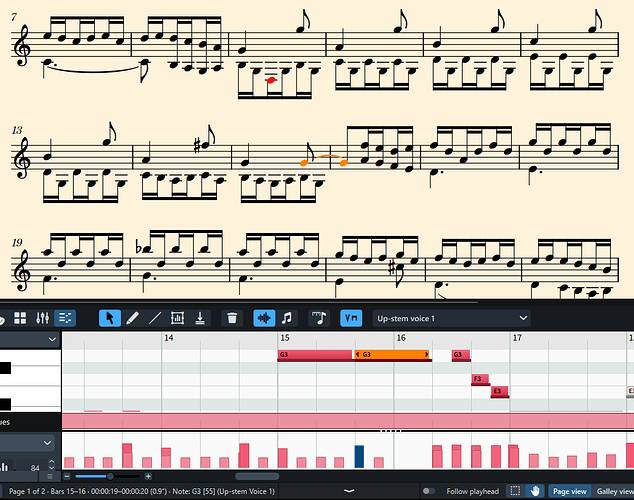Image resolution: width=634 pixels, height=500 pixels.
Task: Switch to played durations waveform icon
Action: tap(264, 318)
